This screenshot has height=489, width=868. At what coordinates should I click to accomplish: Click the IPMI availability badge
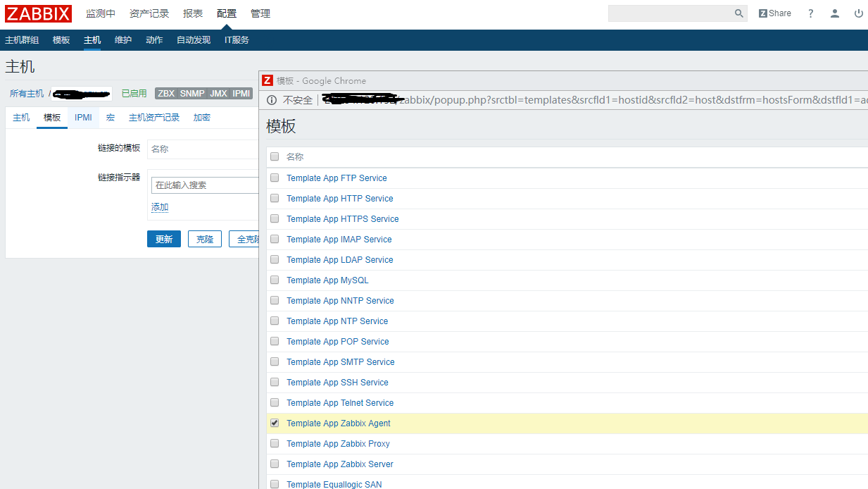[241, 94]
